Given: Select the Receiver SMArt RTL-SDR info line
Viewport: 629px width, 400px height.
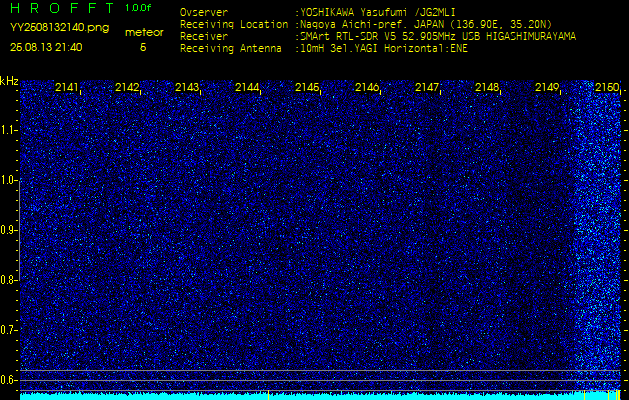Looking at the screenshot, I should coord(378,37).
